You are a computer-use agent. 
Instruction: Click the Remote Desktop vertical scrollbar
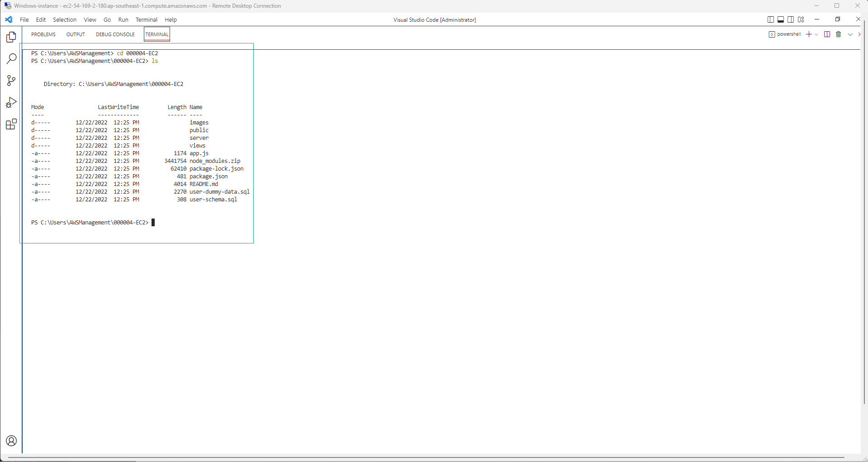click(x=864, y=212)
